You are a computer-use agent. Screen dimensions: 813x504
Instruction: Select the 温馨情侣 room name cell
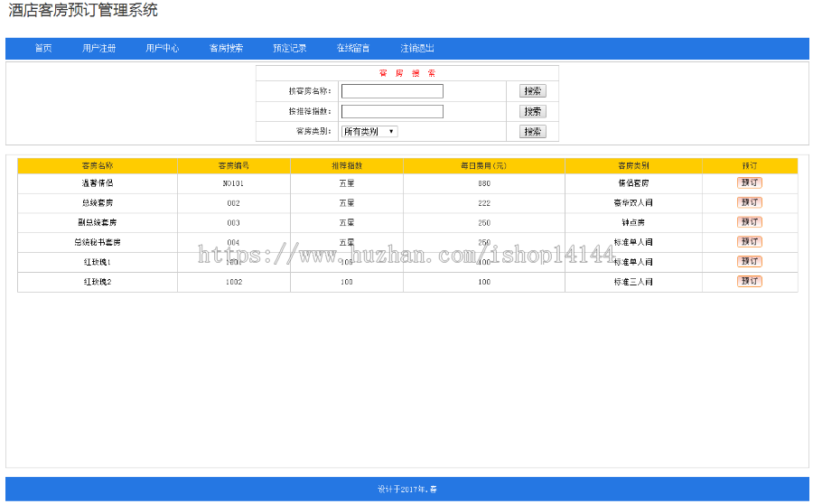point(98,183)
